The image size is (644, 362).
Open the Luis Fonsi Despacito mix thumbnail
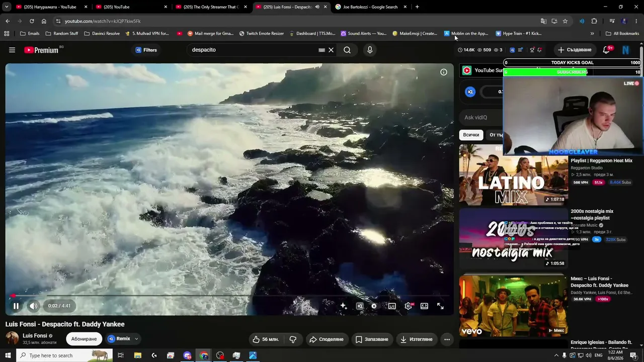tap(513, 305)
